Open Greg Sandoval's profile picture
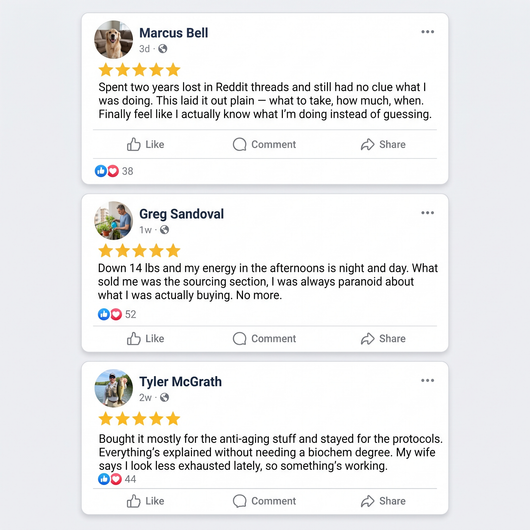 (114, 220)
